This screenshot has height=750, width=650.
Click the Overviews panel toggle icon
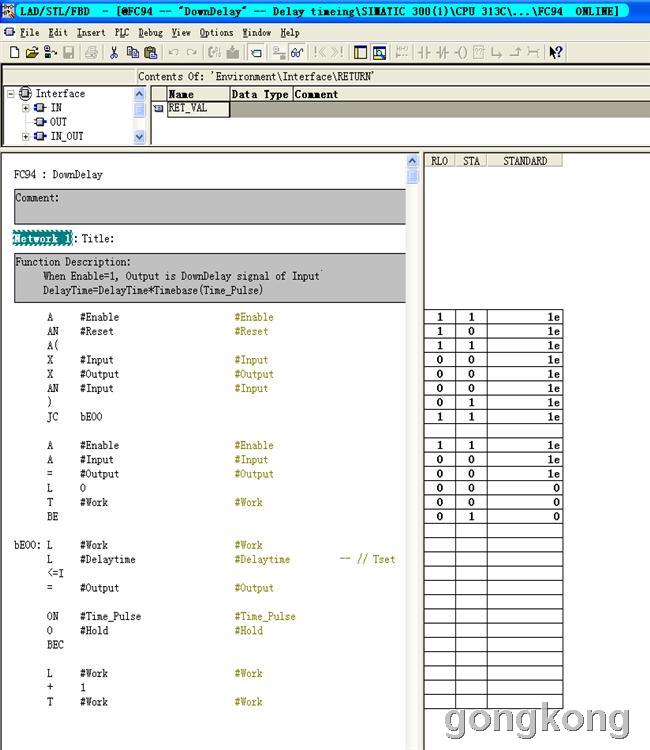360,52
